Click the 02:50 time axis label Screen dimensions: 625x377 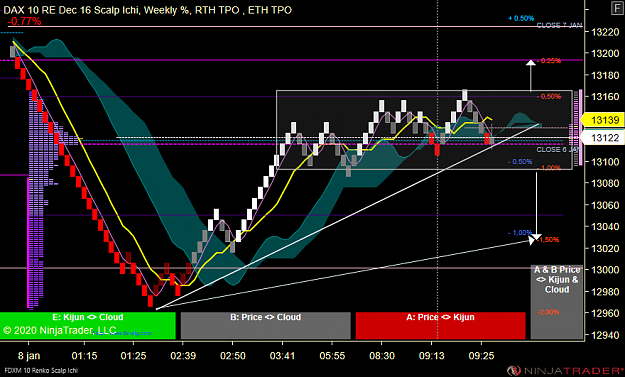click(233, 355)
